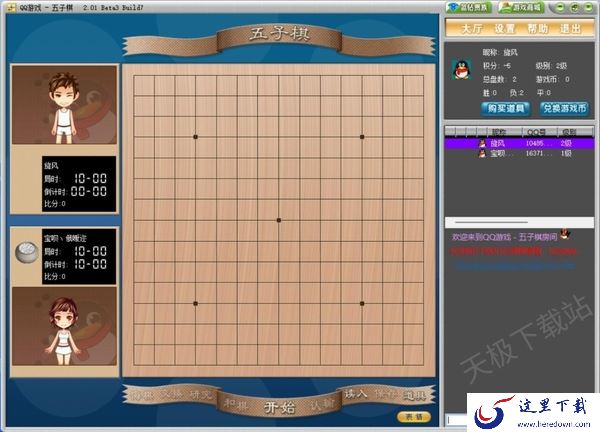Click the chat input field
The image size is (600, 432).
456,420
